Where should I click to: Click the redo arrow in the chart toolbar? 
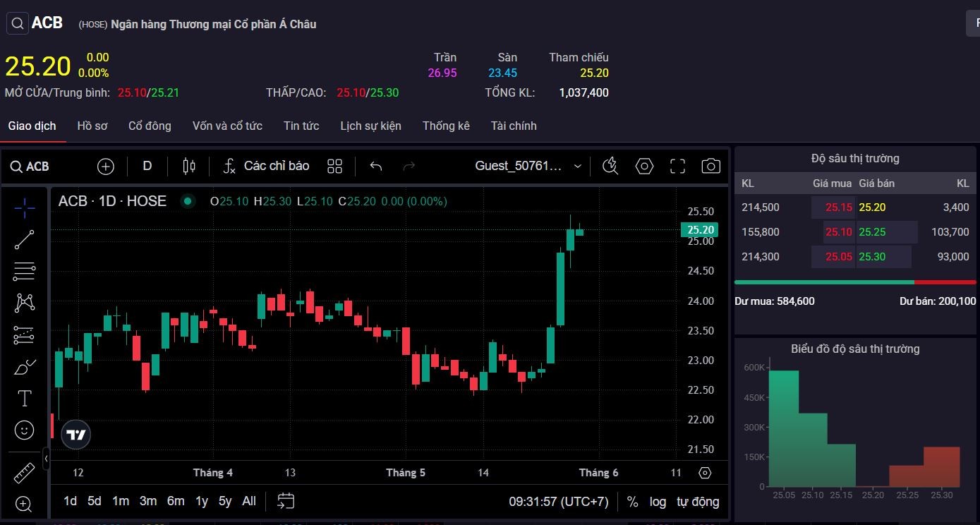409,167
